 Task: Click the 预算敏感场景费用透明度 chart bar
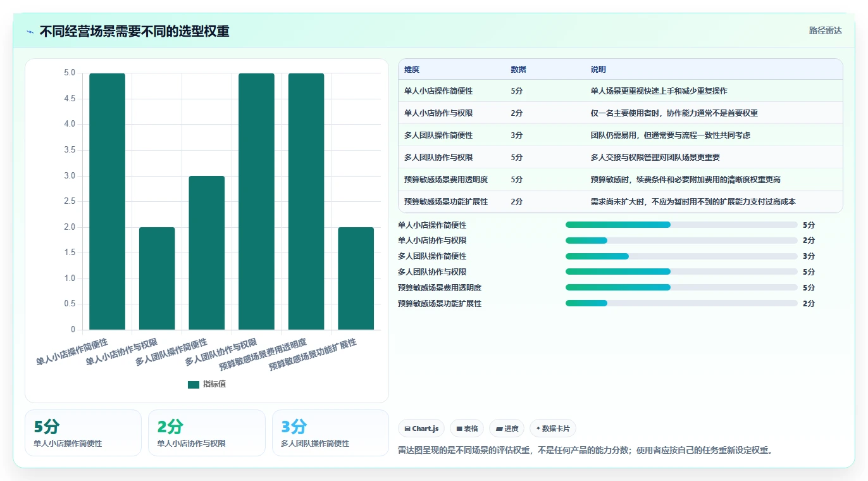click(x=306, y=201)
